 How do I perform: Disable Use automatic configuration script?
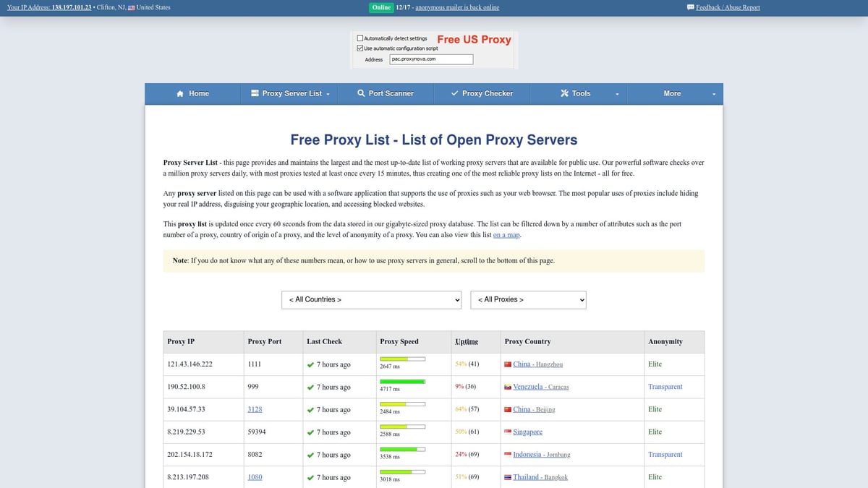359,48
